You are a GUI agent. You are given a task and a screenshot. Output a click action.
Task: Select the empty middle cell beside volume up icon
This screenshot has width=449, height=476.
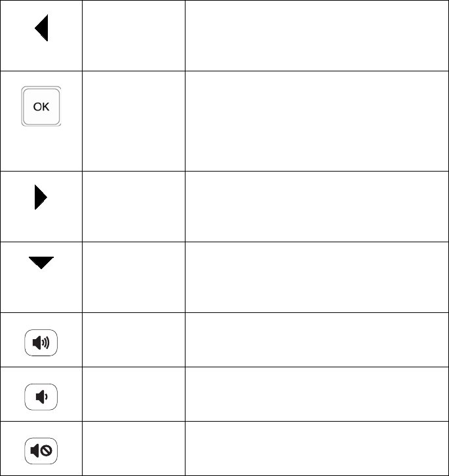click(134, 340)
